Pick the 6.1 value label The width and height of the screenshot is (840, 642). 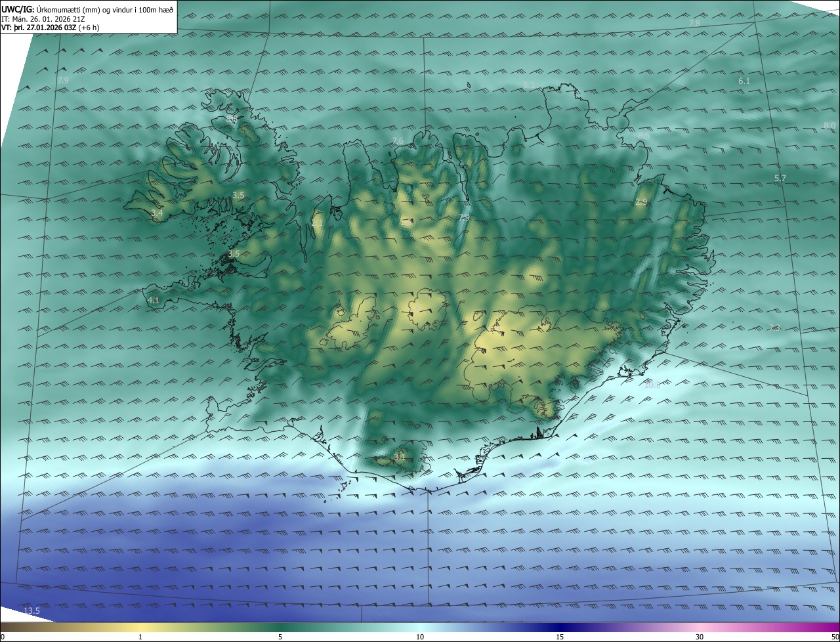click(x=744, y=81)
